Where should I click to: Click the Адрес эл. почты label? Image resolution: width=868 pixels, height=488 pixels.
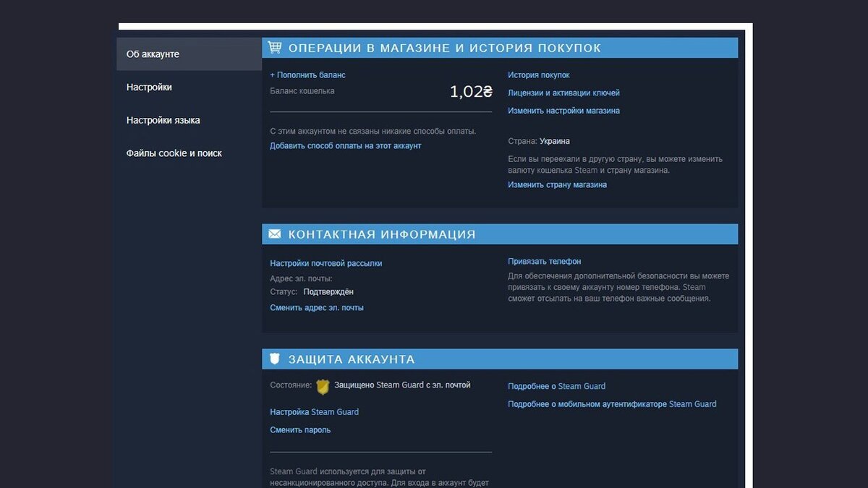click(301, 279)
